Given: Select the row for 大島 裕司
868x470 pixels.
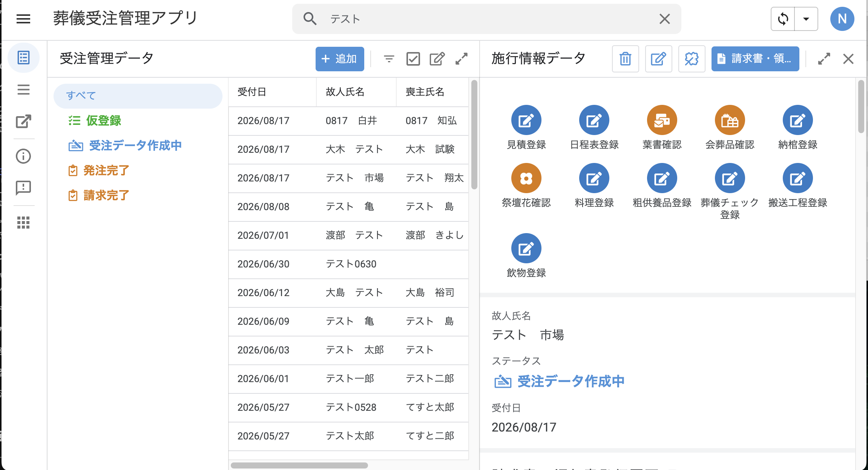Looking at the screenshot, I should pos(348,293).
